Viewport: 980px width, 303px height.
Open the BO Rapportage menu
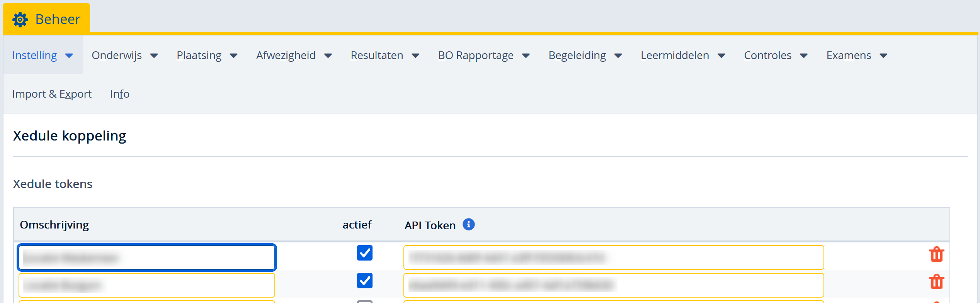[476, 55]
